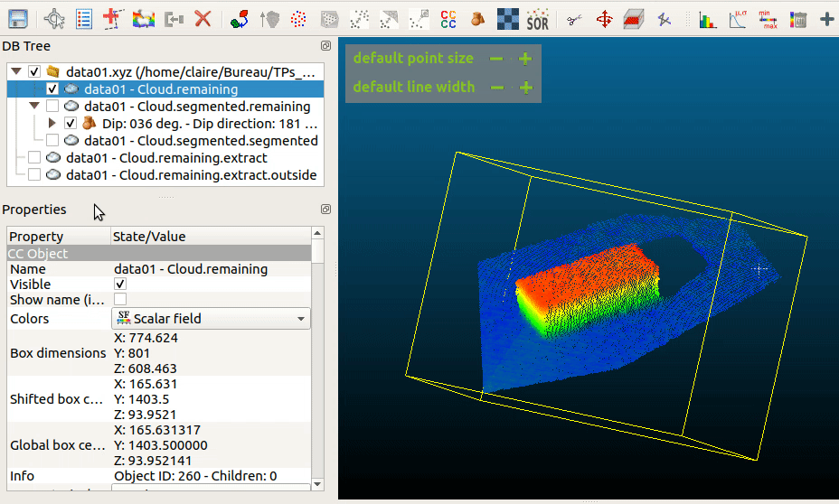Click the Subsample red-blue dots icon
839x504 pixels.
[x=298, y=20]
